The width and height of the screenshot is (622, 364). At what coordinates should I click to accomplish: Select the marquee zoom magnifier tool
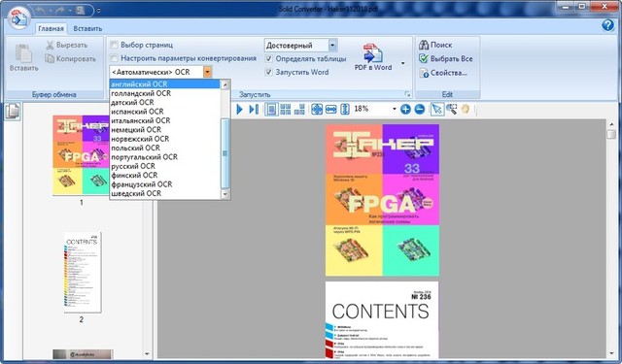451,109
